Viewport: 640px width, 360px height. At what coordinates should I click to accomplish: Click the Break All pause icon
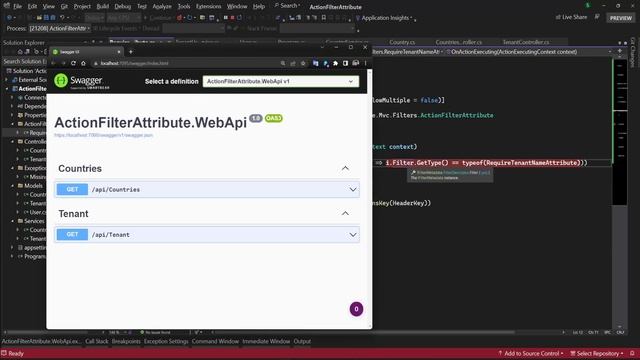pos(225,18)
